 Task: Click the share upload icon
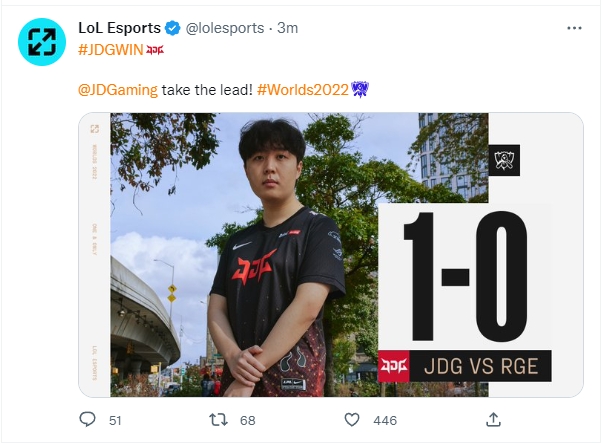(x=493, y=419)
